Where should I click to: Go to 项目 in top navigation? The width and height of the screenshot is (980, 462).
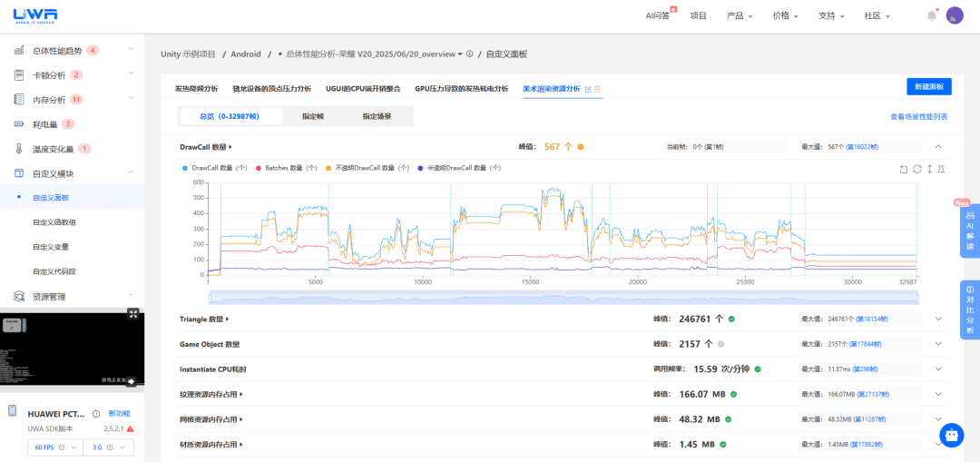pyautogui.click(x=698, y=15)
